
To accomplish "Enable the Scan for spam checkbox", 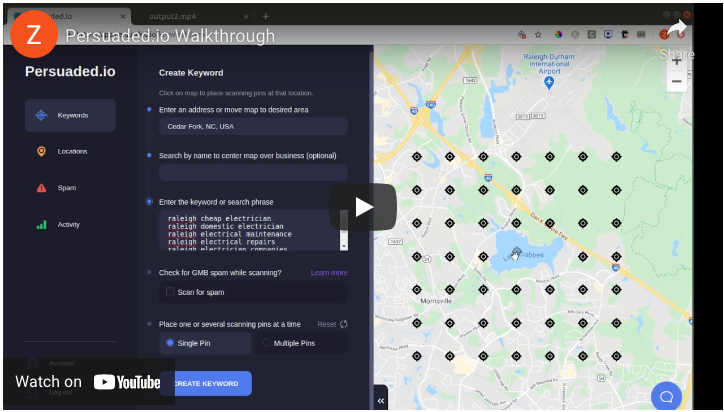I will pyautogui.click(x=170, y=292).
